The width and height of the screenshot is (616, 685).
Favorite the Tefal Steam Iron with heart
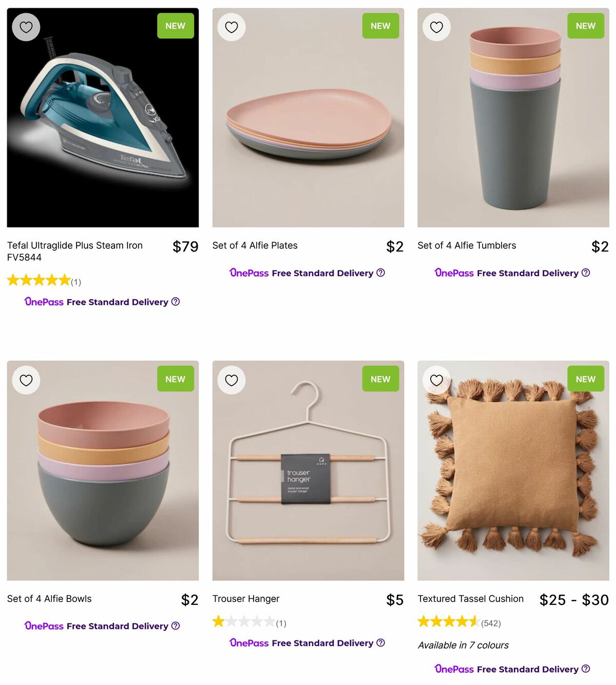(26, 27)
